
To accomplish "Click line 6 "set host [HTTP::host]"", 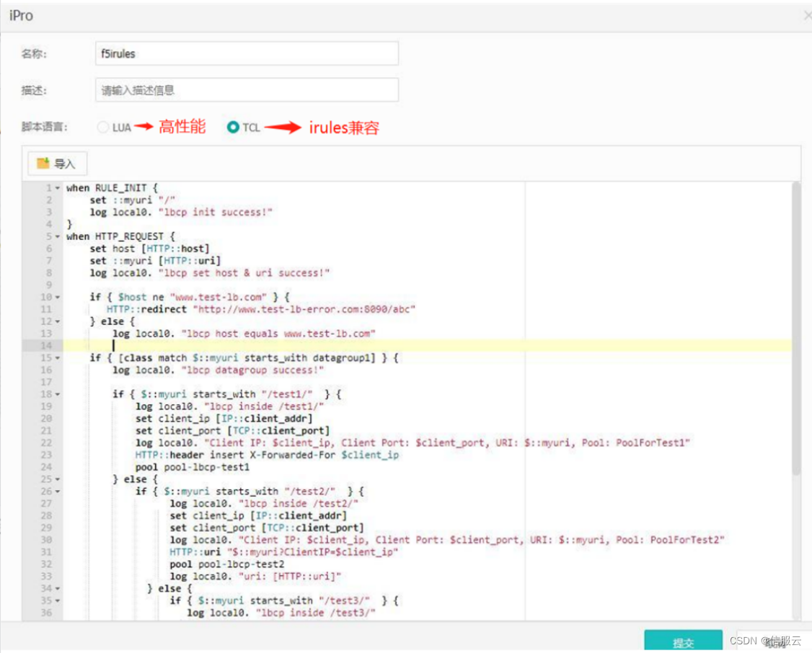I will 150,249.
